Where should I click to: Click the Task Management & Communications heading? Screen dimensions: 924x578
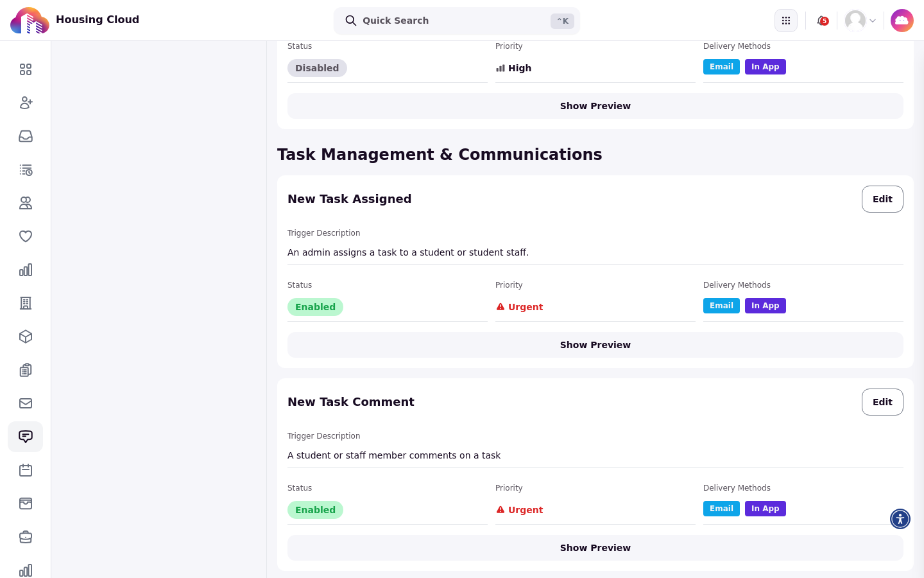click(x=440, y=154)
